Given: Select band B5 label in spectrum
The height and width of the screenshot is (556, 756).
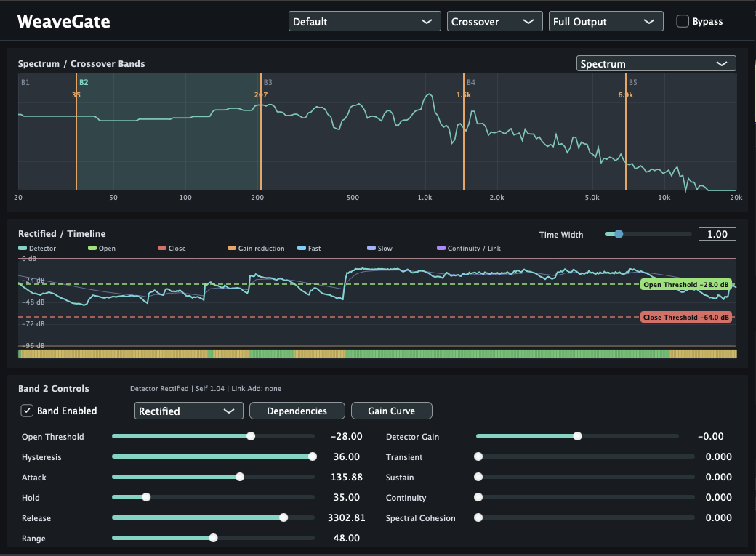Looking at the screenshot, I should point(633,82).
